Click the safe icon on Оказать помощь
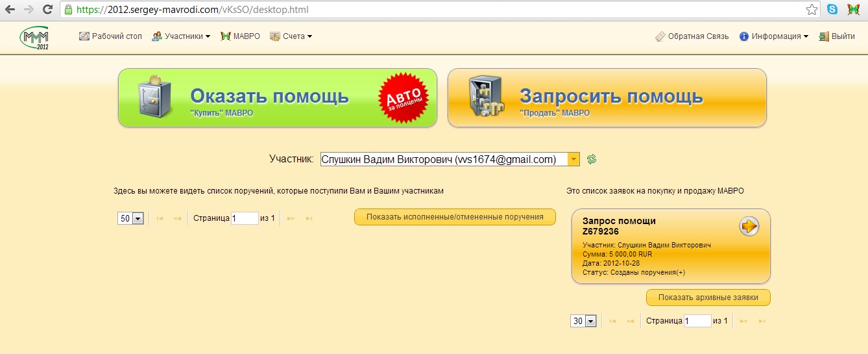The height and width of the screenshot is (354, 868). coord(154,97)
